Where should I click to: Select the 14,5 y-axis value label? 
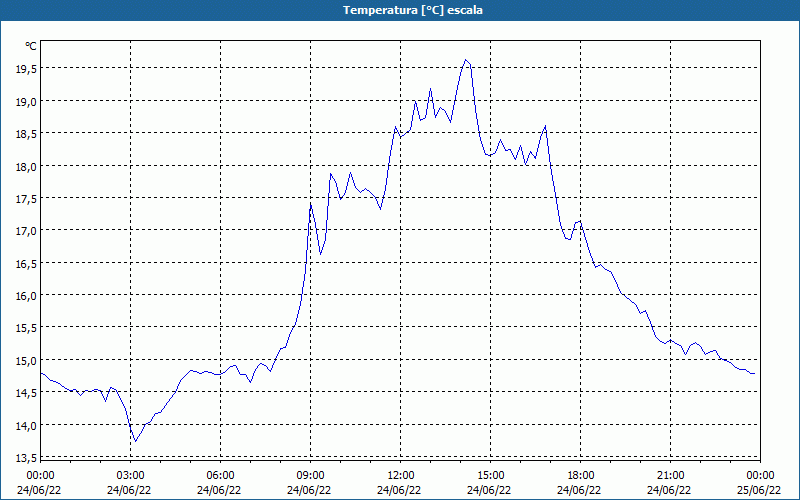[x=26, y=393]
